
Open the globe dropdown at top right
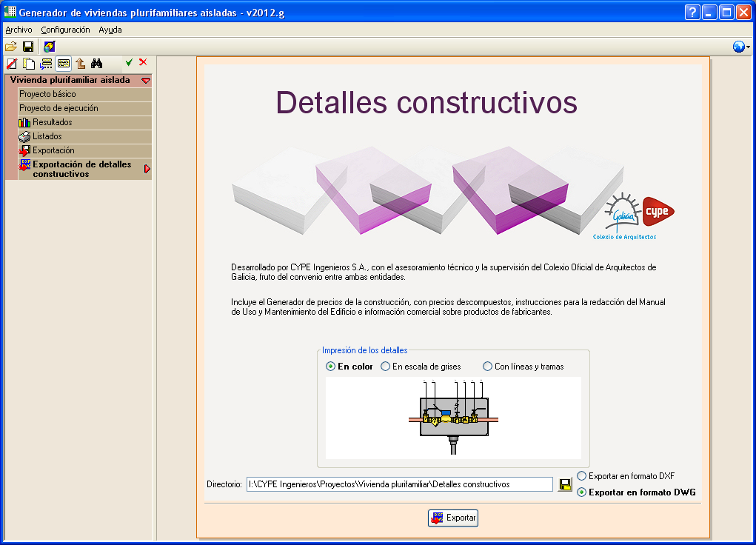(741, 47)
